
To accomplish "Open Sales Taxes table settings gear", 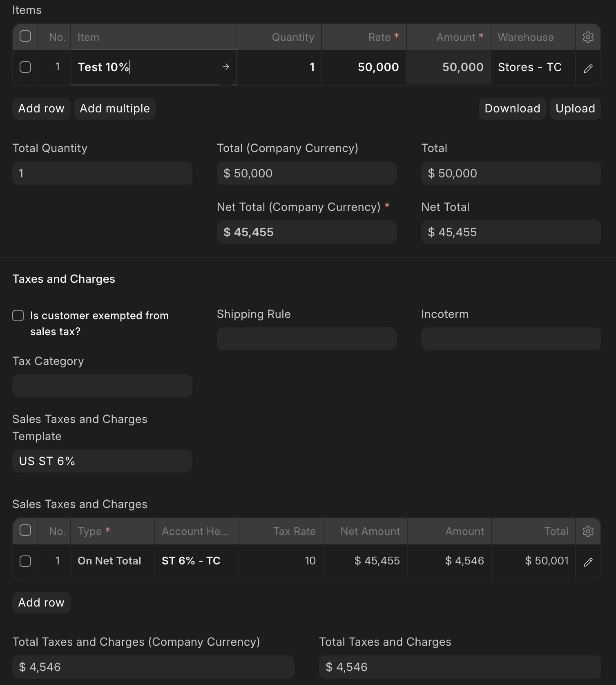I will tap(588, 531).
